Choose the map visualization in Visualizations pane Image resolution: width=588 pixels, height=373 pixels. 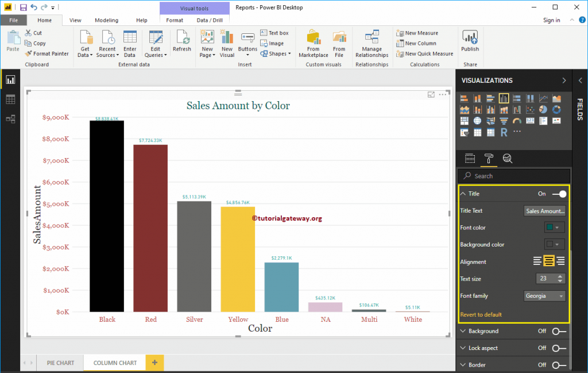pyautogui.click(x=477, y=121)
